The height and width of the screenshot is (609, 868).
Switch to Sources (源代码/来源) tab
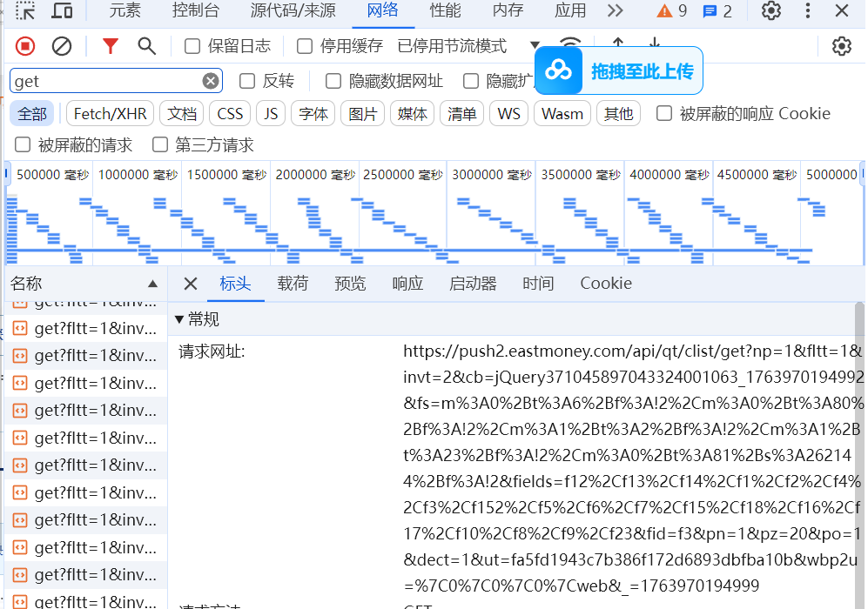pyautogui.click(x=293, y=10)
